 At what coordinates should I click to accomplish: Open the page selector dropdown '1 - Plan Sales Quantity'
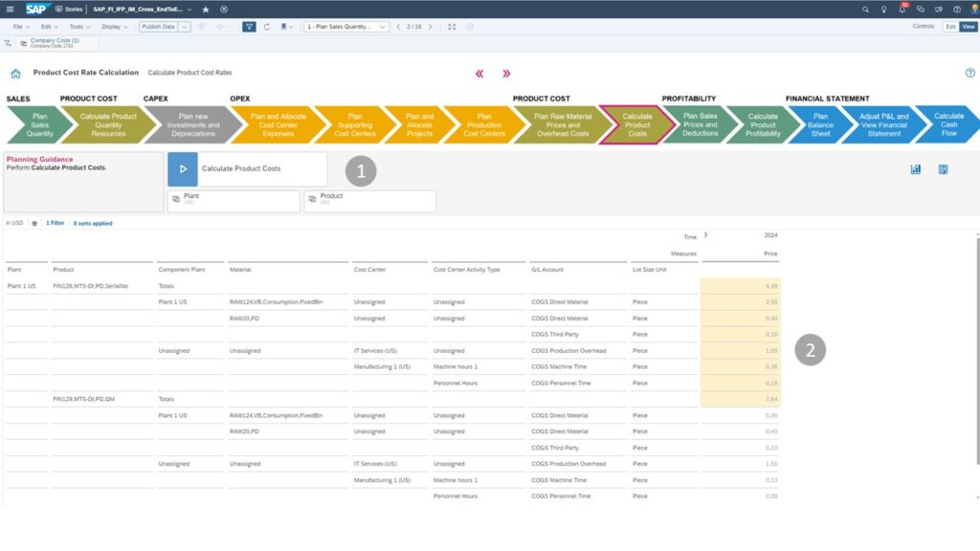[345, 27]
